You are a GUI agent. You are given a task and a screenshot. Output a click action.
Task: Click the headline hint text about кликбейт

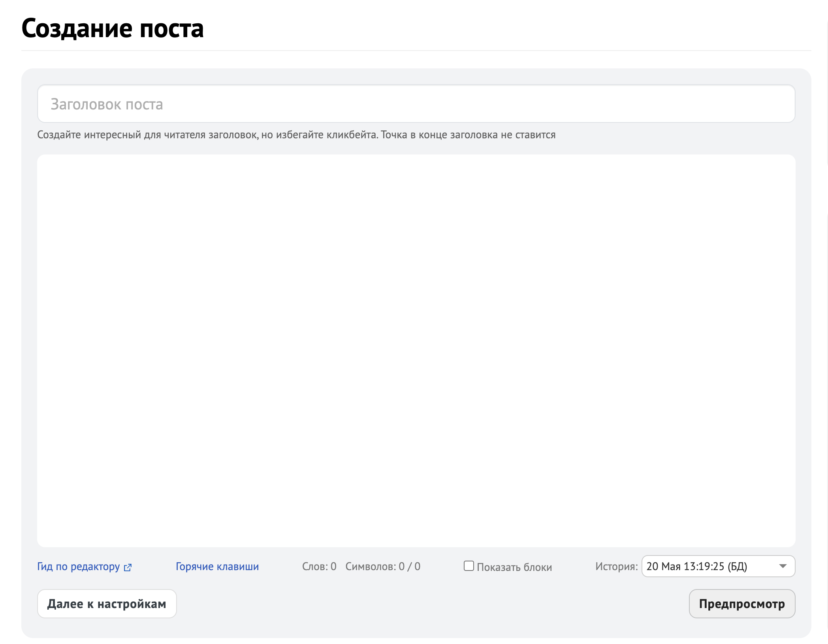(x=296, y=135)
